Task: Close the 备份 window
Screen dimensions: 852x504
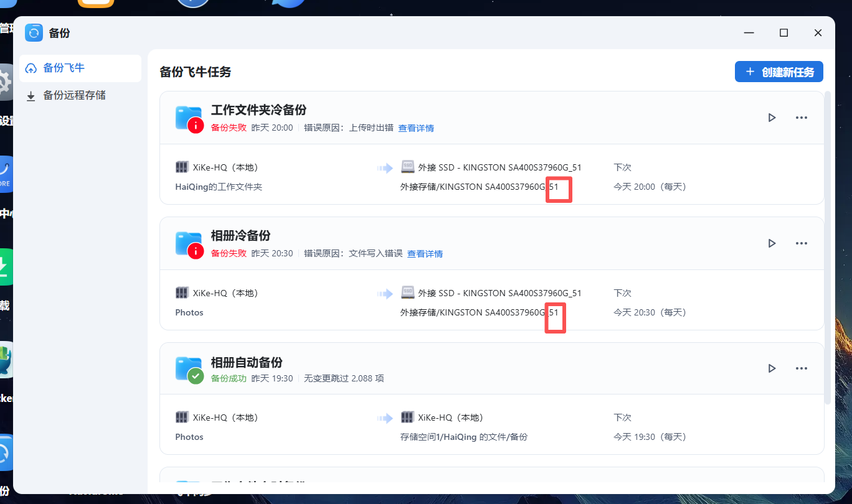Action: click(818, 33)
